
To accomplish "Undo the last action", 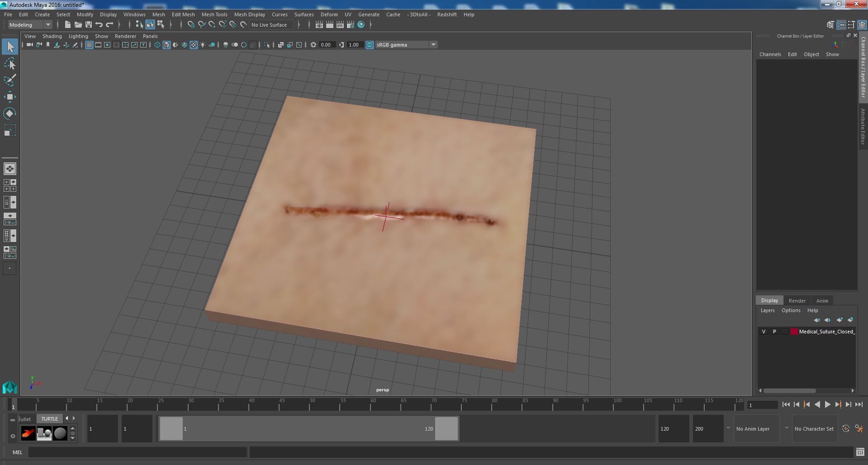I will [99, 25].
